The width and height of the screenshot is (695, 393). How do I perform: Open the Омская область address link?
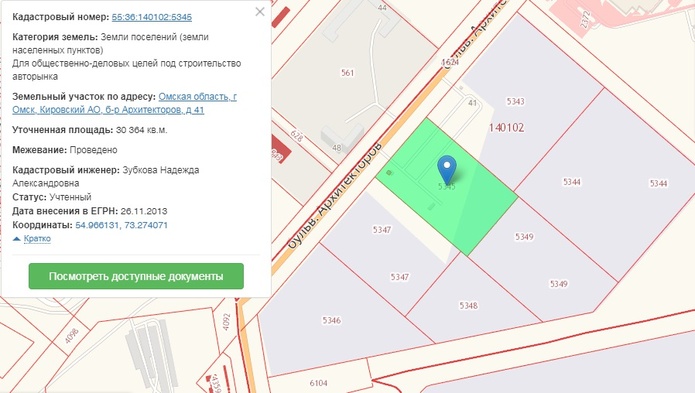pyautogui.click(x=125, y=103)
